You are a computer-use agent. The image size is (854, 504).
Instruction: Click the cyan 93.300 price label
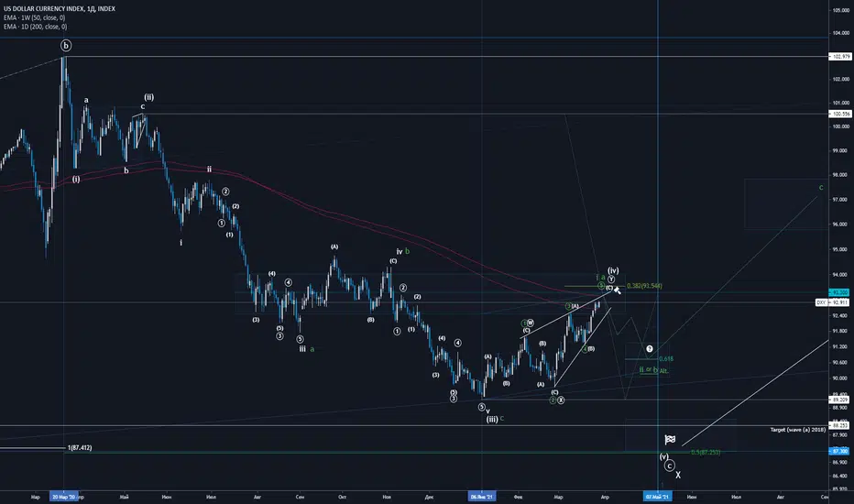838,292
